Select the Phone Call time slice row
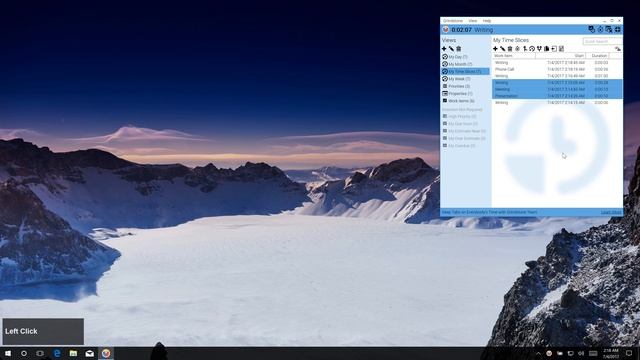The height and width of the screenshot is (360, 640). tap(557, 69)
